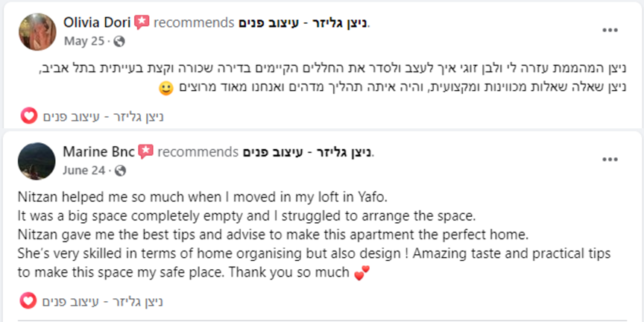Open three-dot options menu on Olivia Dori's review
This screenshot has width=644, height=322.
(610, 31)
